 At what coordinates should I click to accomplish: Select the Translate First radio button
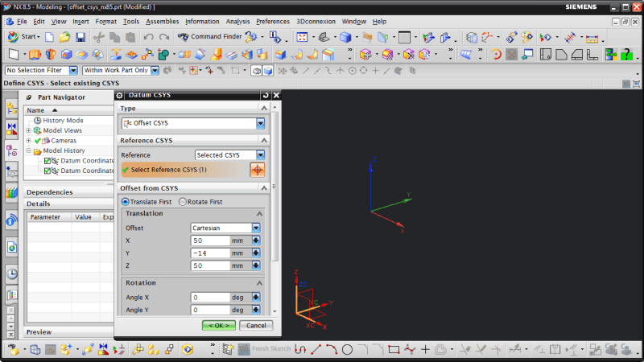pyautogui.click(x=126, y=202)
